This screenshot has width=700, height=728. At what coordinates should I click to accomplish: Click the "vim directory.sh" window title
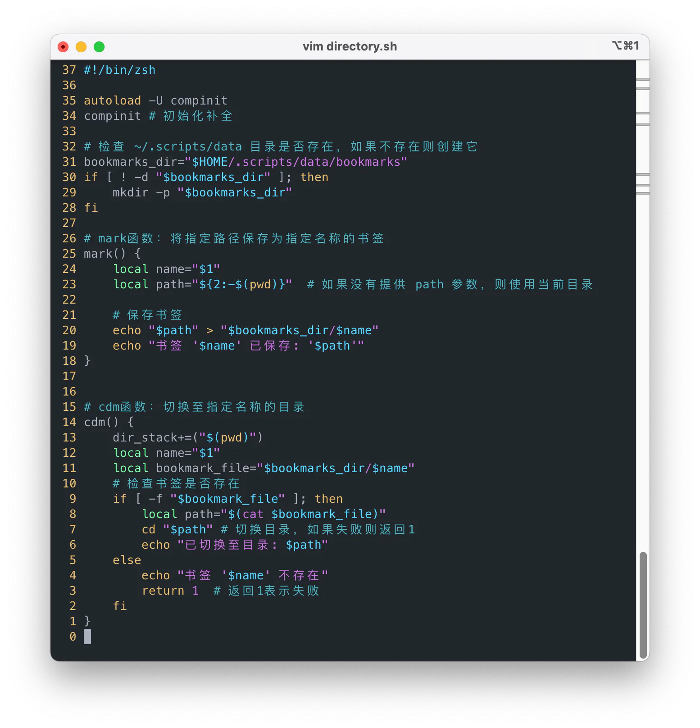pos(350,46)
